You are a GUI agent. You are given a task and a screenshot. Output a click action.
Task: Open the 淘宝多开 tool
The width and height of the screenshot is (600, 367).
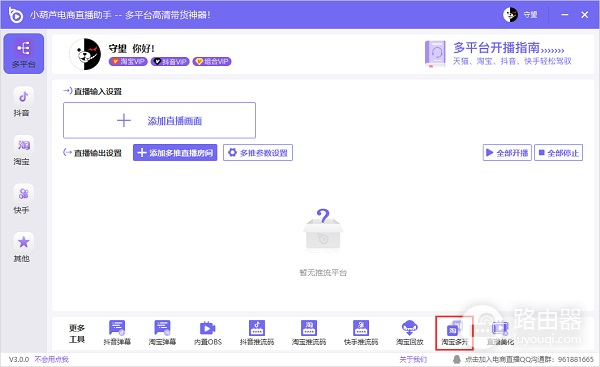(x=454, y=333)
